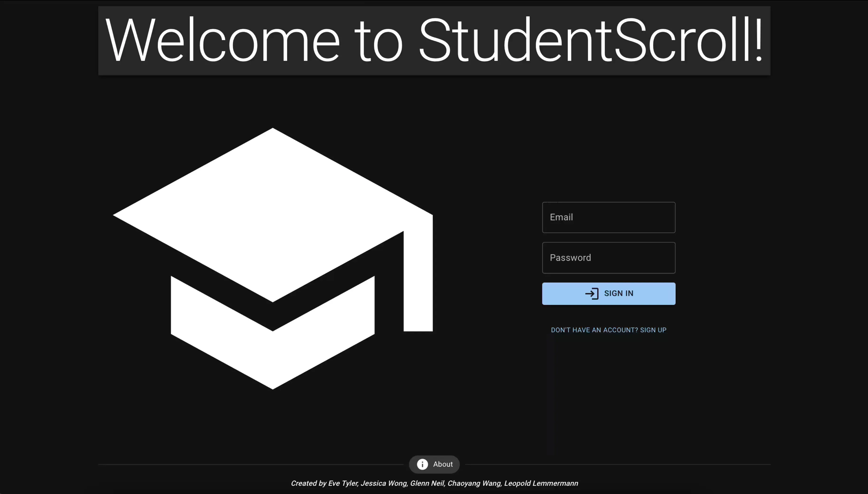This screenshot has width=868, height=494.
Task: Click "Jessica Wong" in the footer credits
Action: [384, 483]
